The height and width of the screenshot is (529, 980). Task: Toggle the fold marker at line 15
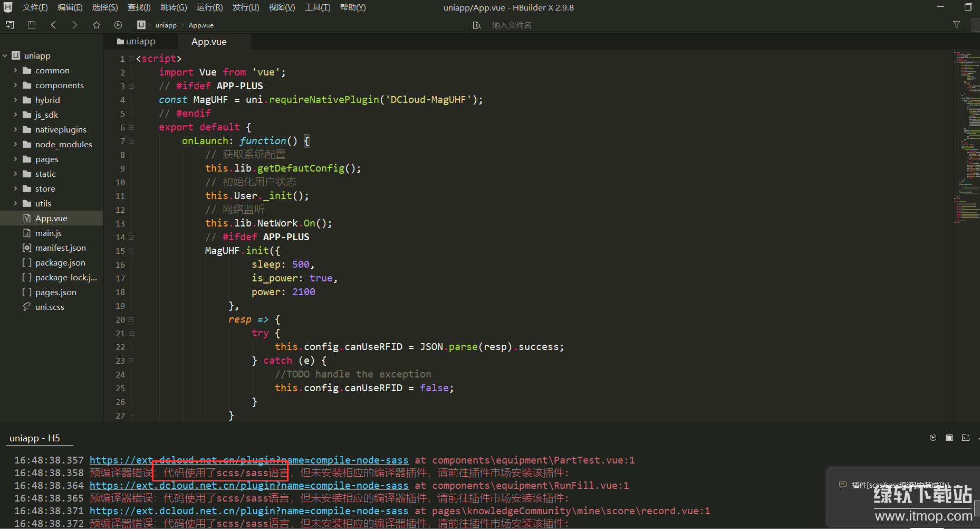tap(131, 251)
